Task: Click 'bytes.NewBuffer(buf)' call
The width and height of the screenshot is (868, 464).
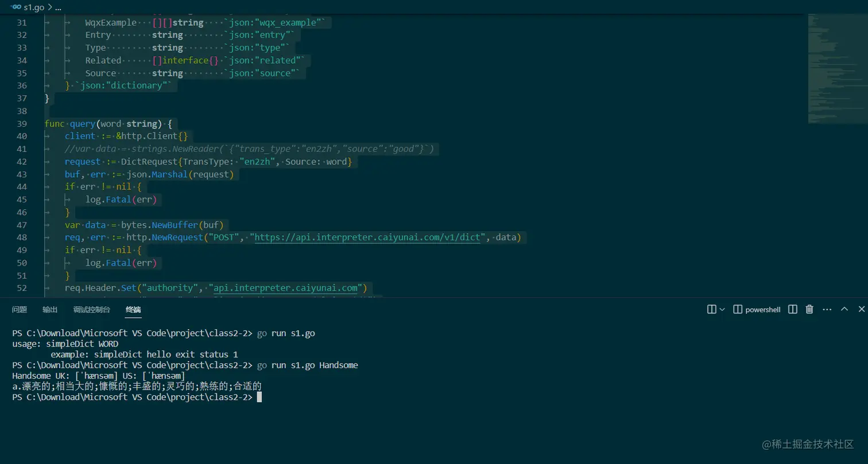Action: coord(172,224)
